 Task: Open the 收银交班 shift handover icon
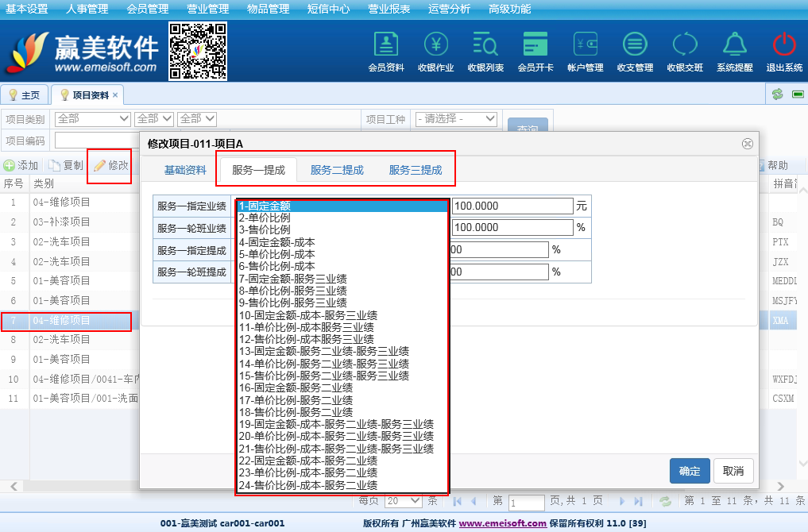[684, 52]
